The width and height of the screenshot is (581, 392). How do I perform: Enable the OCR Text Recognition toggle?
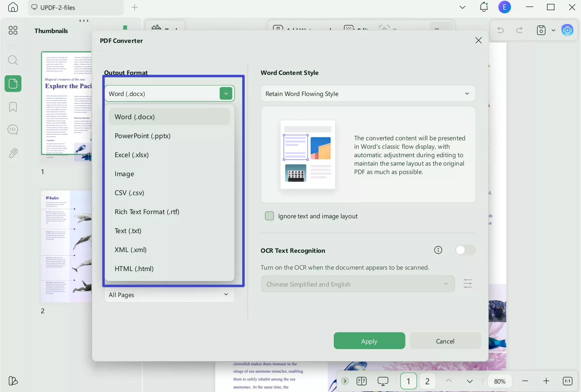(465, 250)
